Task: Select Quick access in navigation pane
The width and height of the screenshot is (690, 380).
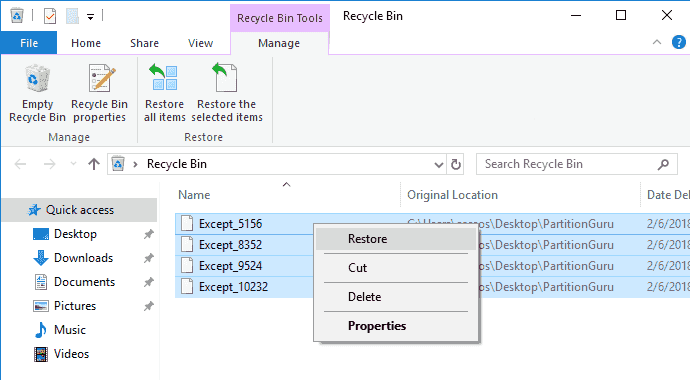Action: [x=79, y=210]
